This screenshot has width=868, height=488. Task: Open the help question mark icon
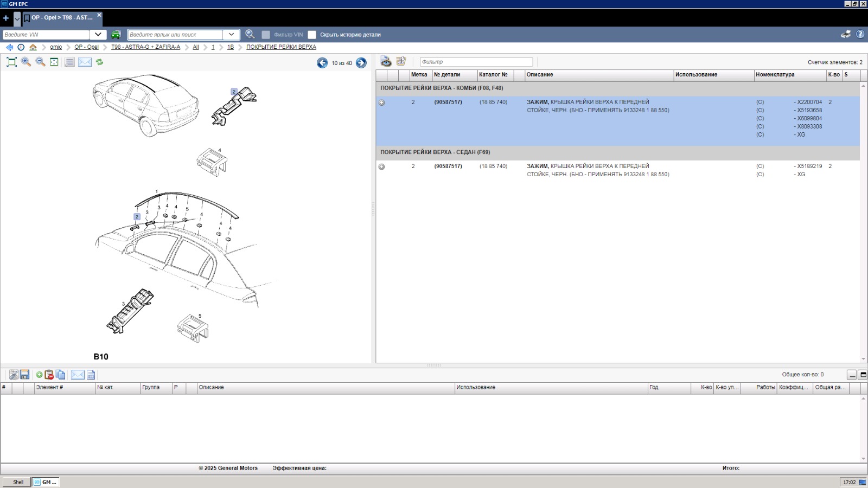[x=860, y=34]
